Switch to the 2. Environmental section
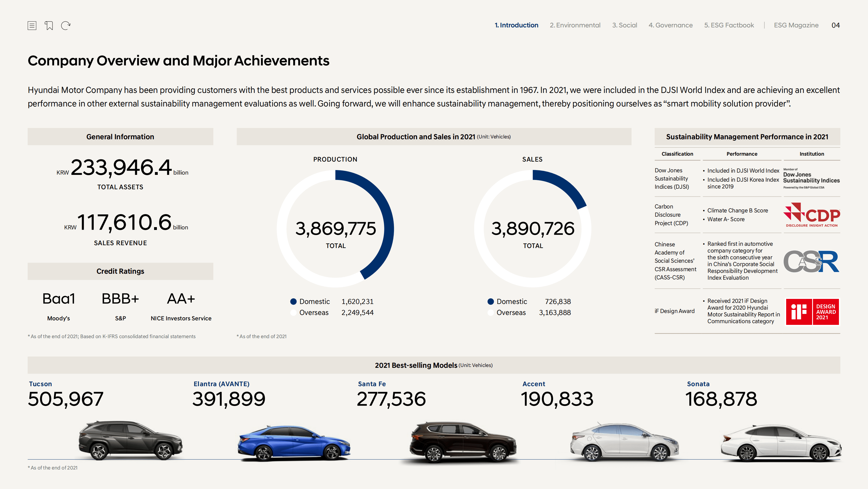The image size is (868, 489). click(x=575, y=25)
